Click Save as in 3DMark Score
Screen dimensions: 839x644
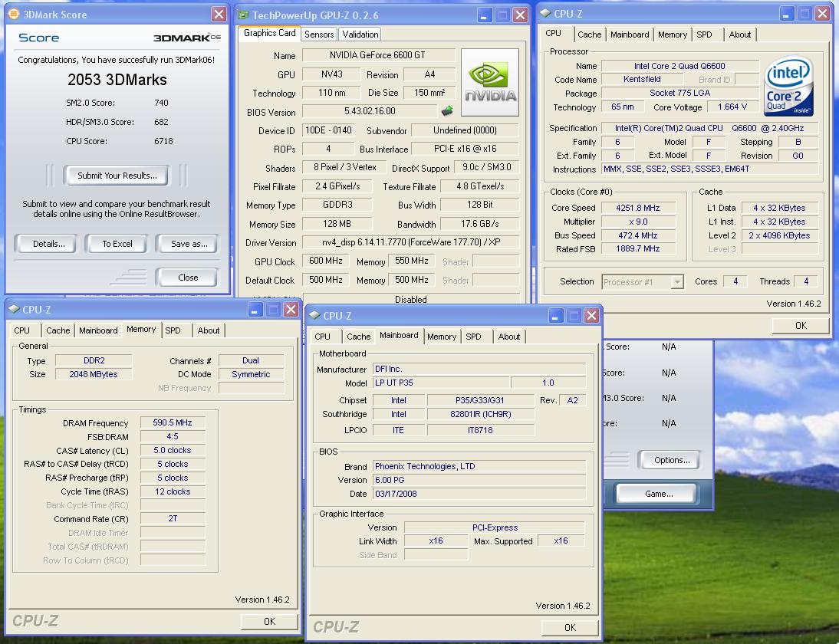click(189, 244)
